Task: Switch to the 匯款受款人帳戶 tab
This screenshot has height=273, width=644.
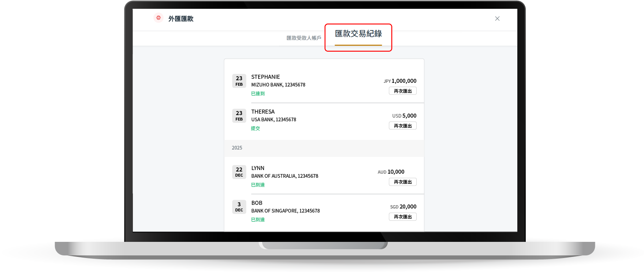Action: pos(304,38)
